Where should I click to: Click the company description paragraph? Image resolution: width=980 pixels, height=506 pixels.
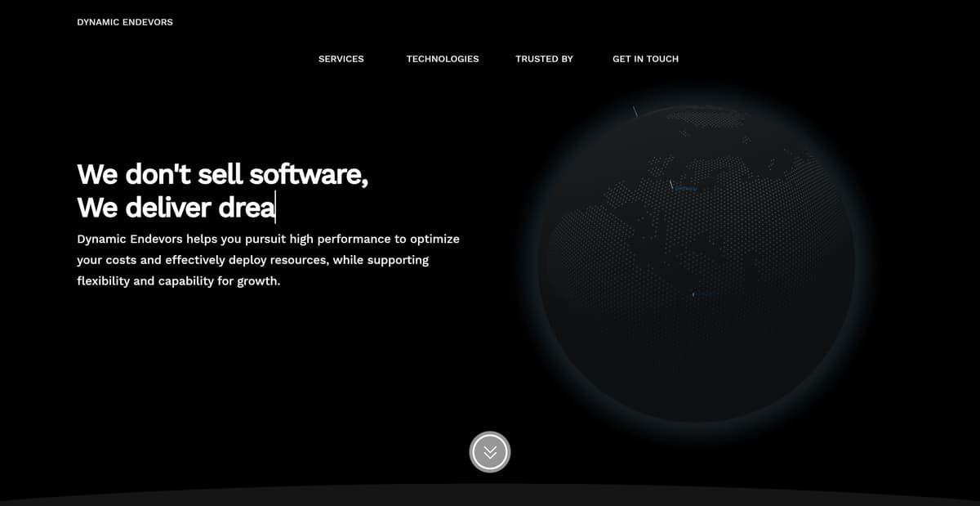pyautogui.click(x=268, y=260)
